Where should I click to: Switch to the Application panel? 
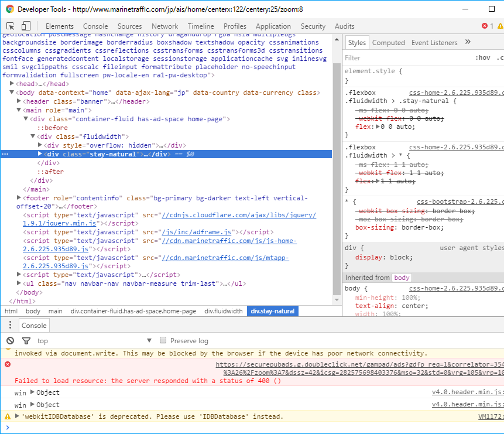point(273,26)
